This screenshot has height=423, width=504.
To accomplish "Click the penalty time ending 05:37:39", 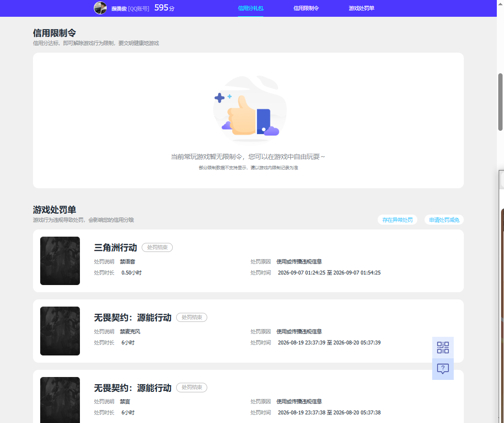I will 329,343.
